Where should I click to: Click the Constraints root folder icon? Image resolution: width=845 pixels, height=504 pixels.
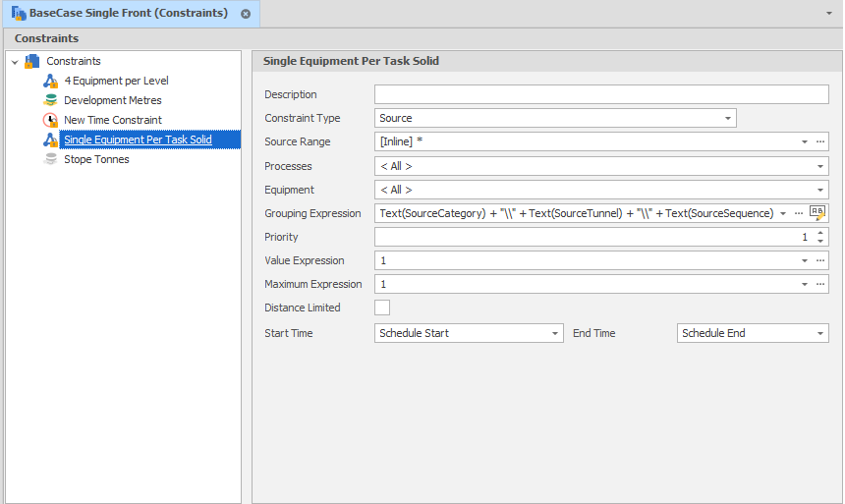click(32, 62)
